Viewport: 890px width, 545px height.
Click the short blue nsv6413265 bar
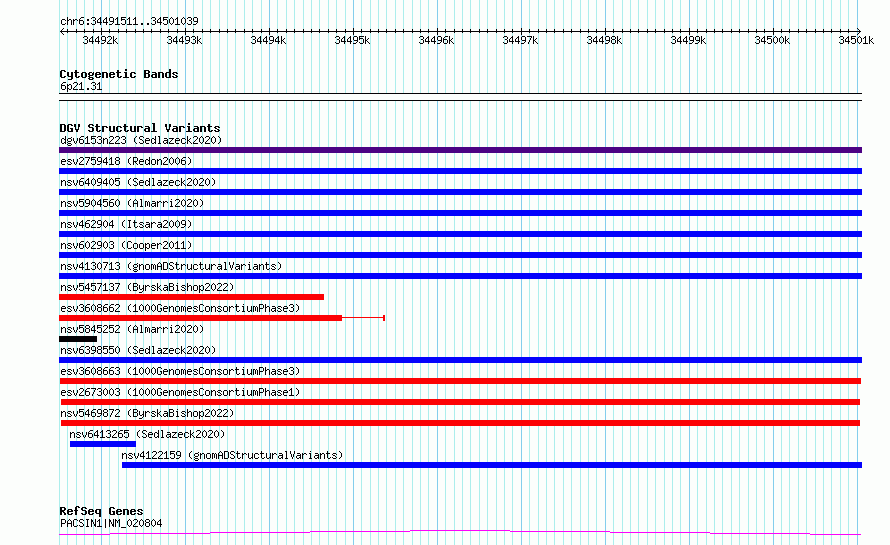coord(103,444)
